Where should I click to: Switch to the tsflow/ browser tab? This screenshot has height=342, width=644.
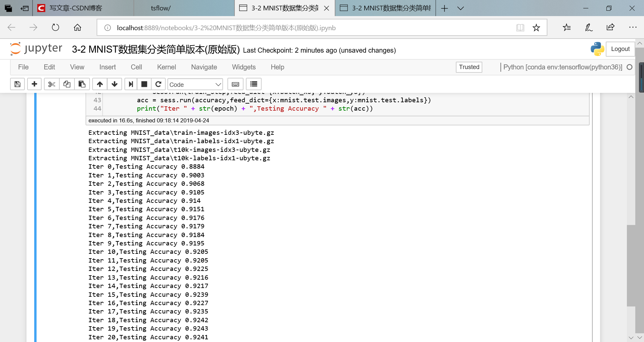[161, 8]
